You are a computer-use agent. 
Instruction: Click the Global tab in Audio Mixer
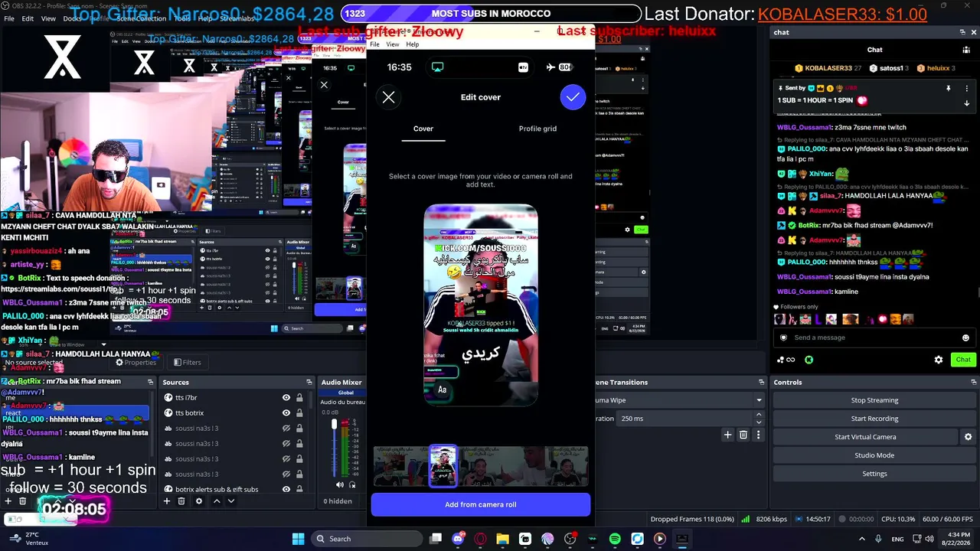pos(345,393)
